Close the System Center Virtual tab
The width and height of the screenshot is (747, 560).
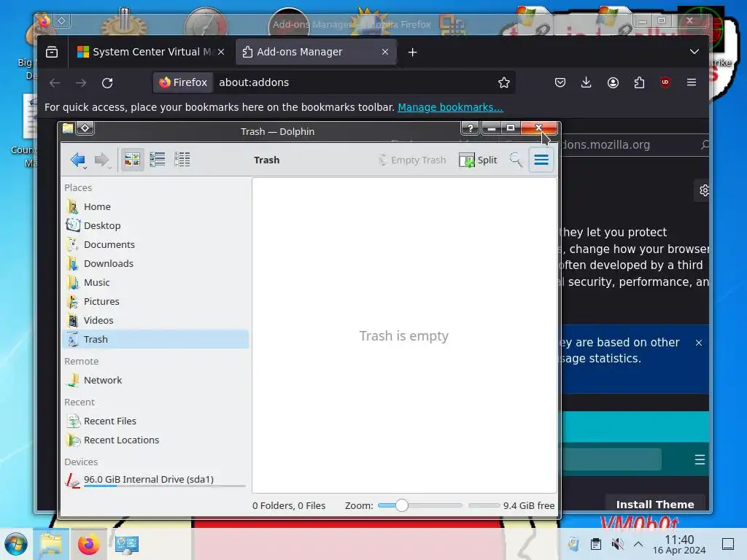coord(221,52)
